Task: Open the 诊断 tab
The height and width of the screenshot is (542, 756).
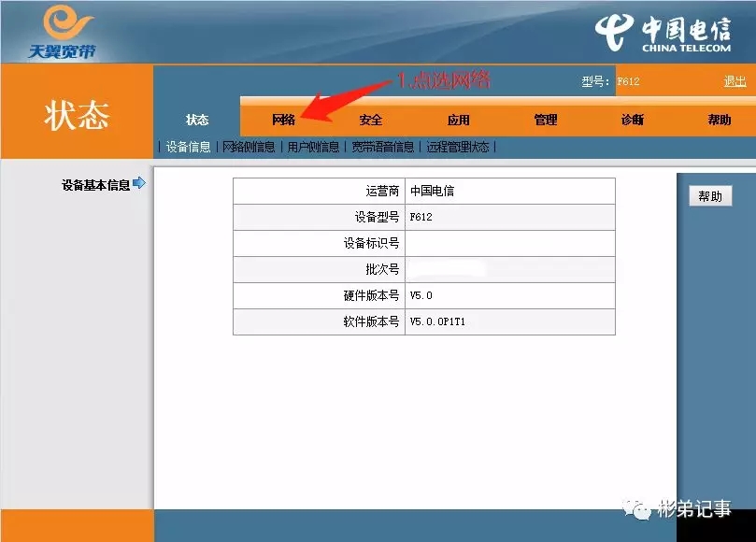Action: pos(632,120)
